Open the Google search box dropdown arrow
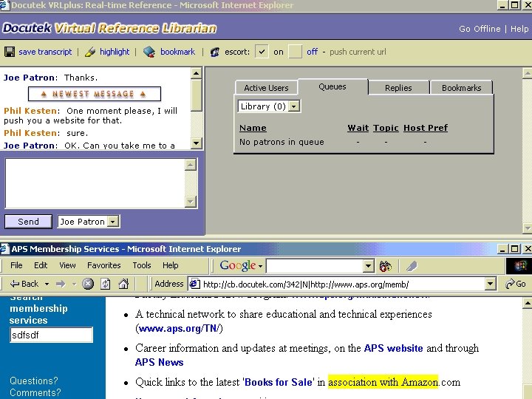Viewport: 532px width, 399px height. click(x=368, y=266)
